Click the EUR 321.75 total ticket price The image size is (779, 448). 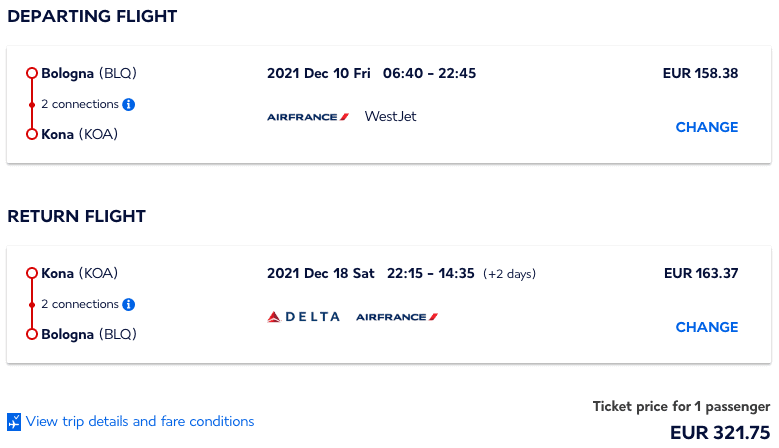tap(720, 433)
